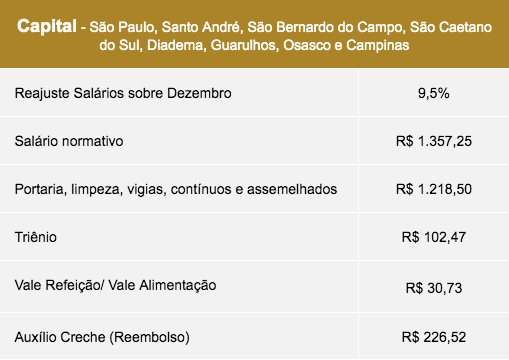Click Guarulhos in the header subtitle
This screenshot has height=360, width=509.
click(x=245, y=45)
